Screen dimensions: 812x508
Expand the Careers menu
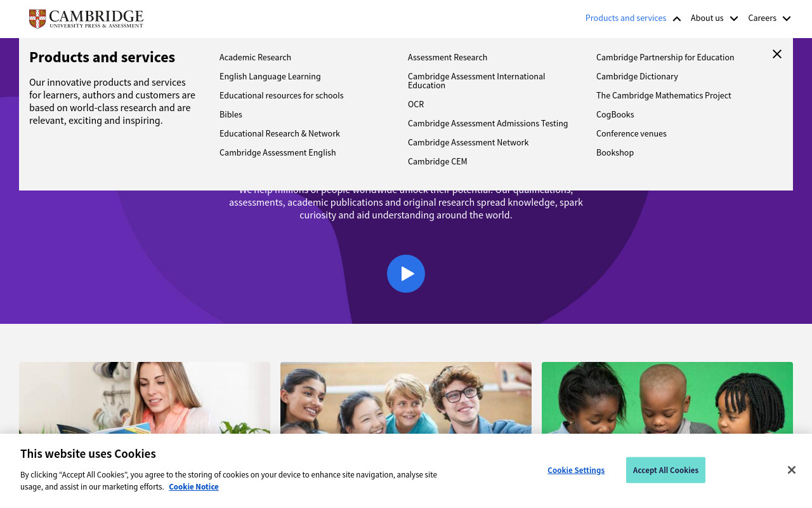[x=769, y=18]
